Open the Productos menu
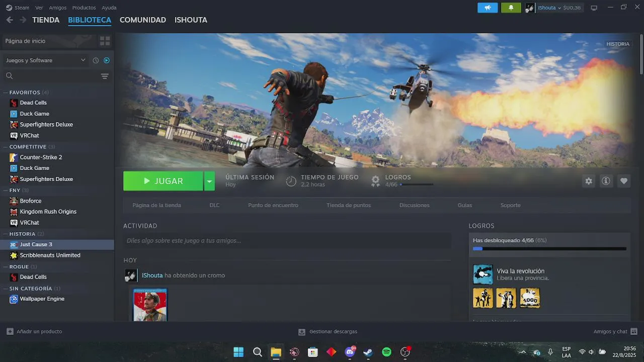The height and width of the screenshot is (362, 644). 84,8
